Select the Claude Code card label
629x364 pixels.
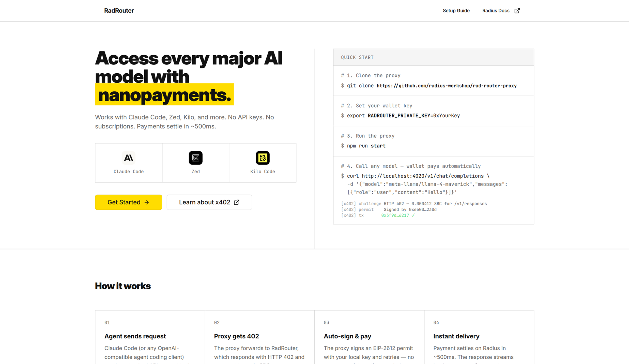(128, 172)
